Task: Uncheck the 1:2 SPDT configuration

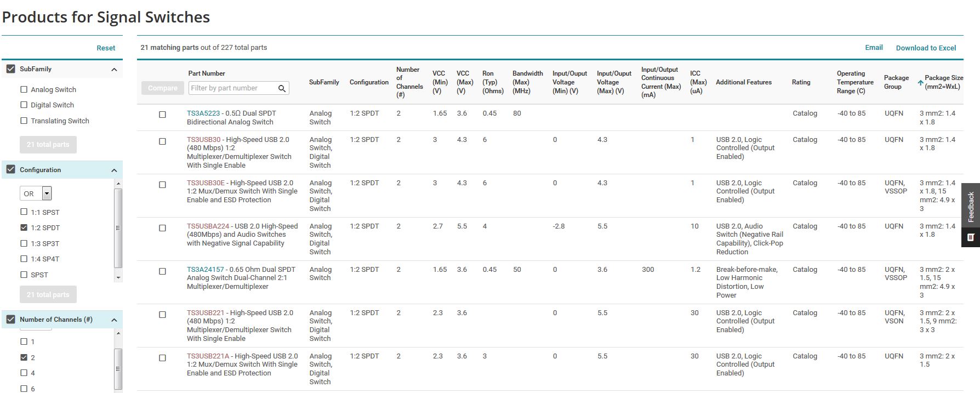Action: point(24,227)
